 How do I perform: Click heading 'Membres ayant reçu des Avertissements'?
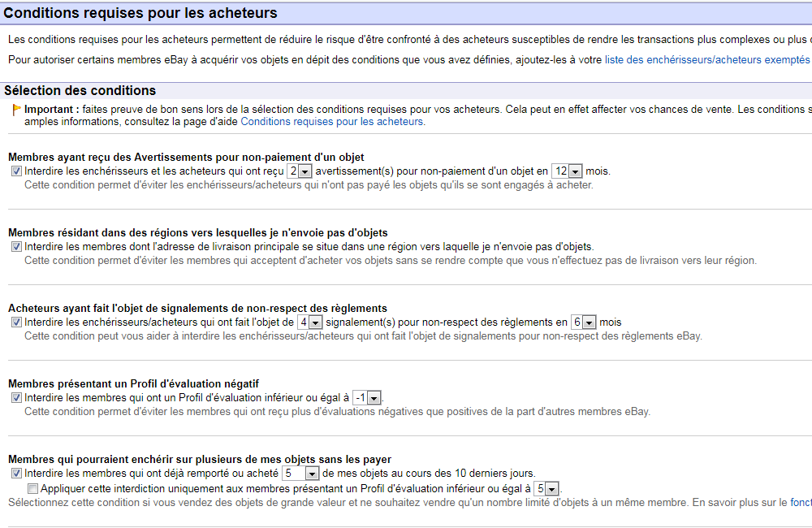tap(186, 157)
